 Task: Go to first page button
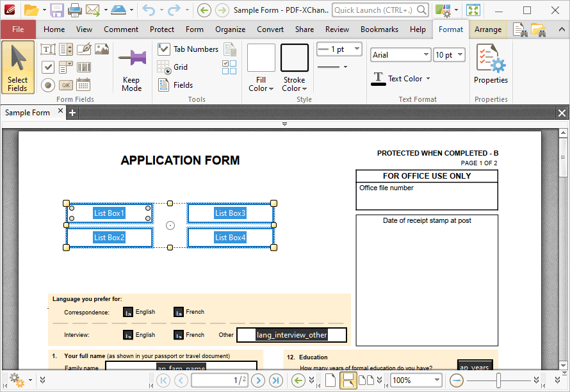(163, 380)
